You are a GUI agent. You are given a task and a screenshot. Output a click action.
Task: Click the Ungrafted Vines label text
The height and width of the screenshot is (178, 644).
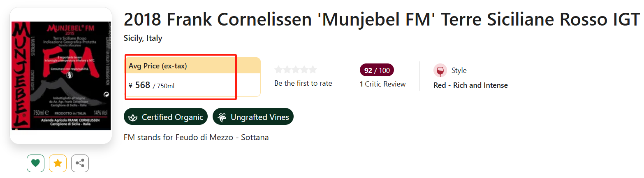click(259, 117)
